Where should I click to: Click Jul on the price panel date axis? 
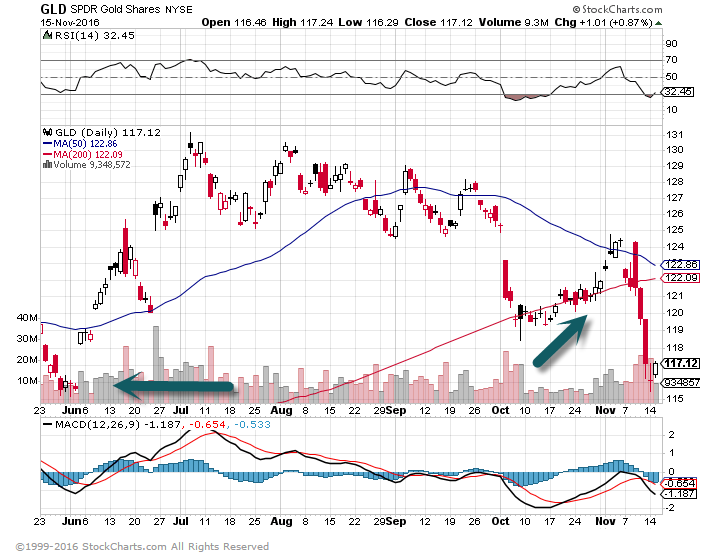coord(180,410)
